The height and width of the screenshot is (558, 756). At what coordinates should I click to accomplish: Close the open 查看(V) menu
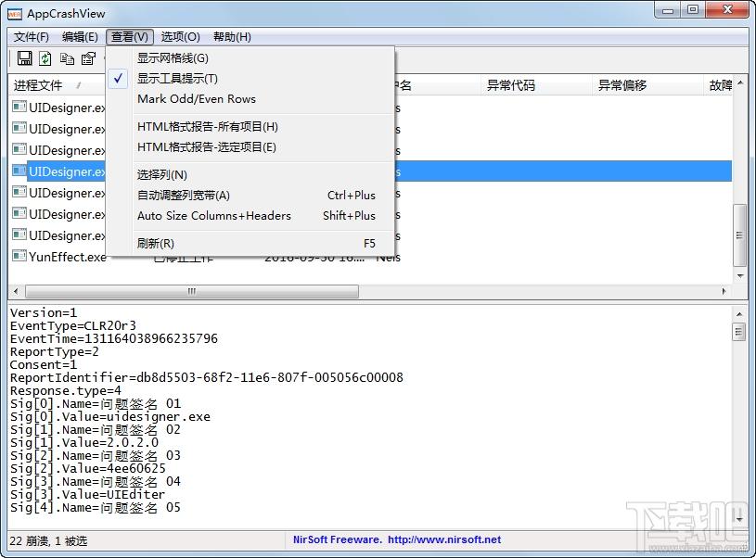[130, 37]
